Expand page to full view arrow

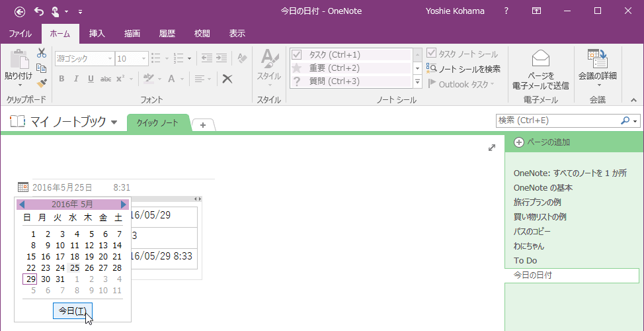491,148
